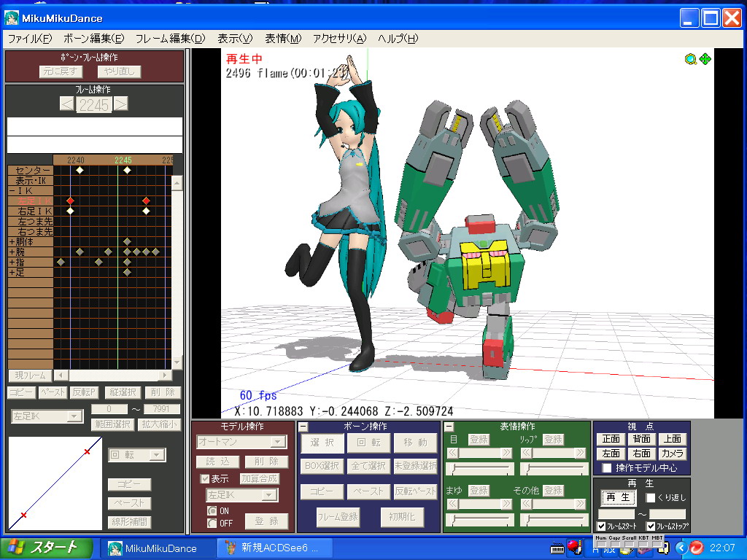Select the ON radio button
The image size is (747, 560).
tap(212, 510)
